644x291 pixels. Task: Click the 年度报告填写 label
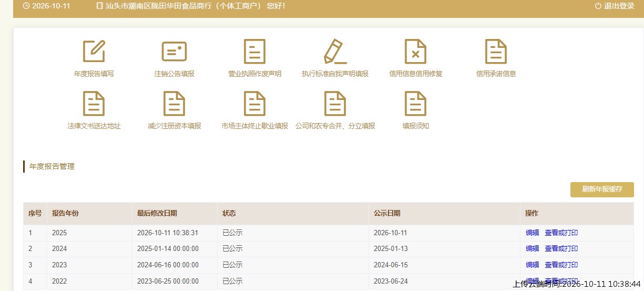pos(94,74)
